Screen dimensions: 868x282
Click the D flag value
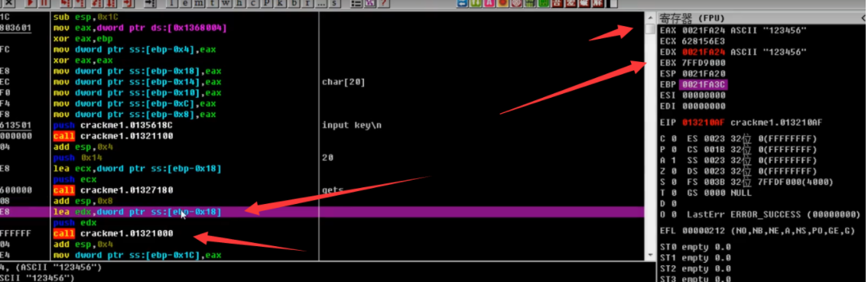675,203
